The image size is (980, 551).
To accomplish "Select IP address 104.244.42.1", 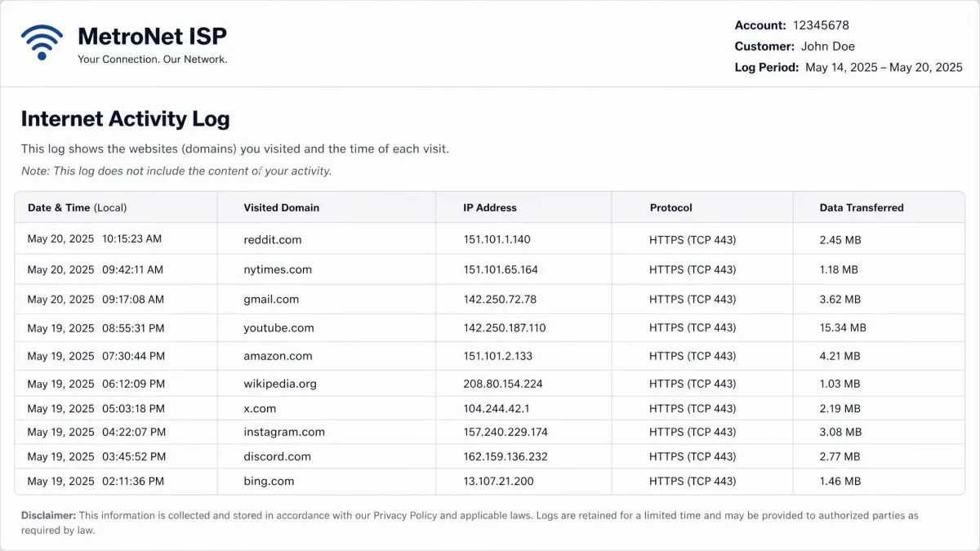I will pos(497,408).
